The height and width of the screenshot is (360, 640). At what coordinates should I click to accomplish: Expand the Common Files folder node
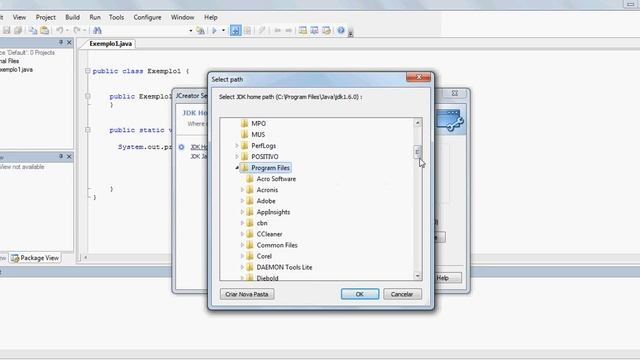coord(242,245)
